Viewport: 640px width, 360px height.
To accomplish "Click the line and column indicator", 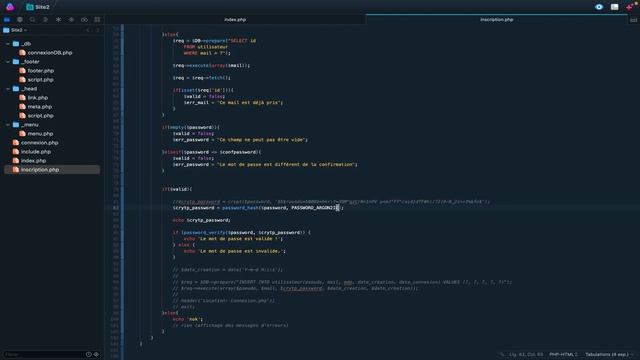I will coord(526,354).
